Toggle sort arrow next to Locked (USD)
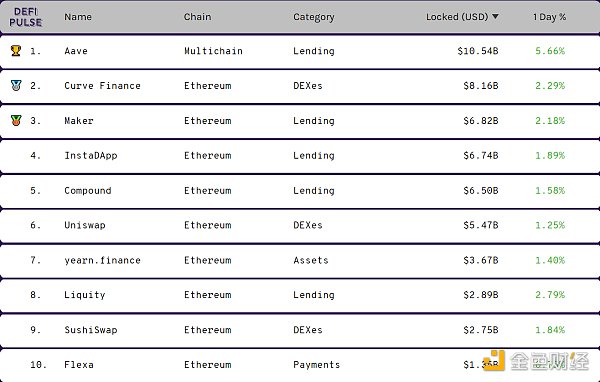The height and width of the screenshot is (382, 600). pos(495,16)
